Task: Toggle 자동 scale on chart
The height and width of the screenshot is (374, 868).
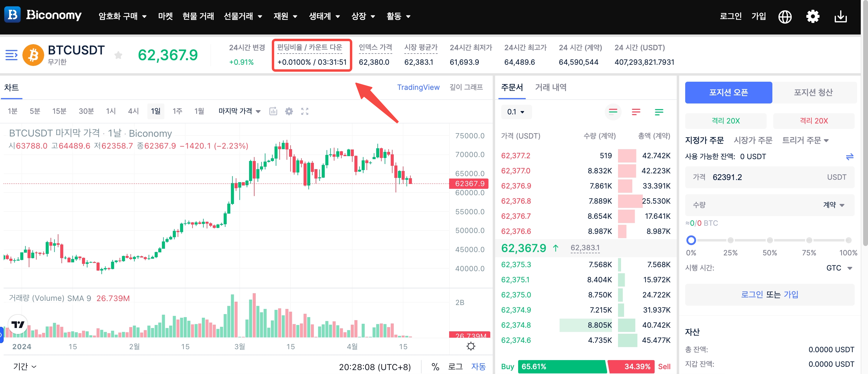Action: coord(478,367)
